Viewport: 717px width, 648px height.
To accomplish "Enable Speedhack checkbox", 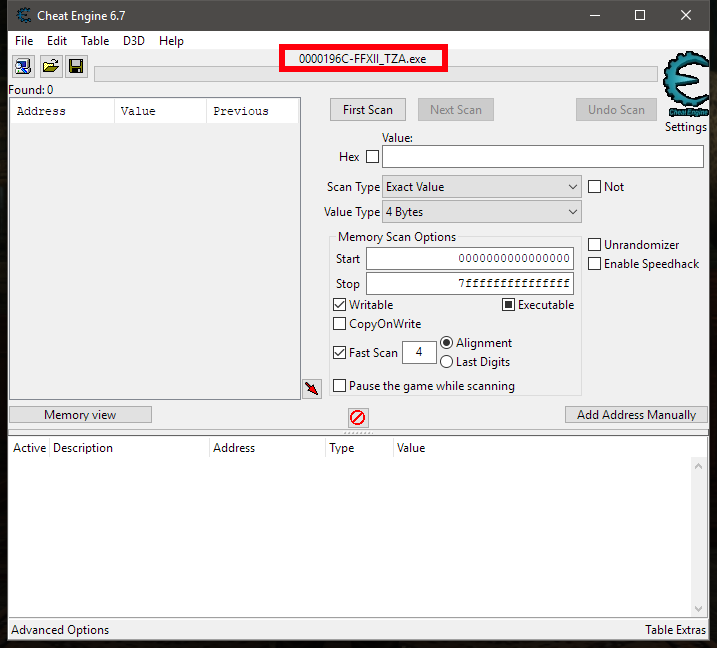I will click(595, 264).
